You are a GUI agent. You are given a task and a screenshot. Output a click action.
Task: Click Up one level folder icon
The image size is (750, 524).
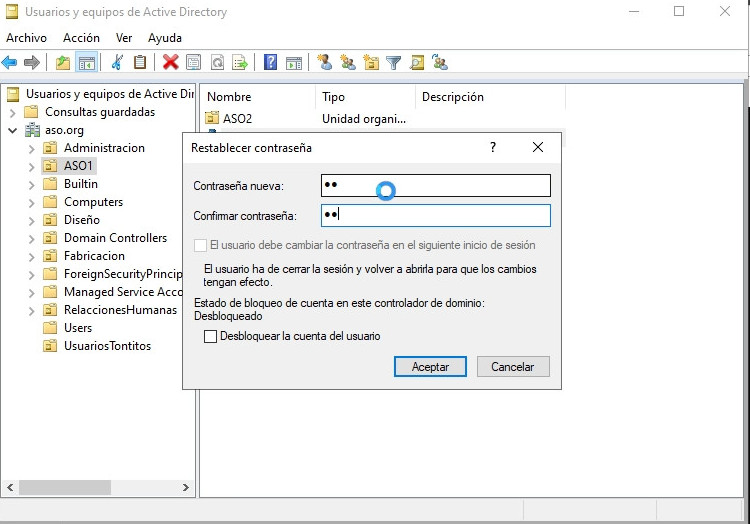click(63, 62)
